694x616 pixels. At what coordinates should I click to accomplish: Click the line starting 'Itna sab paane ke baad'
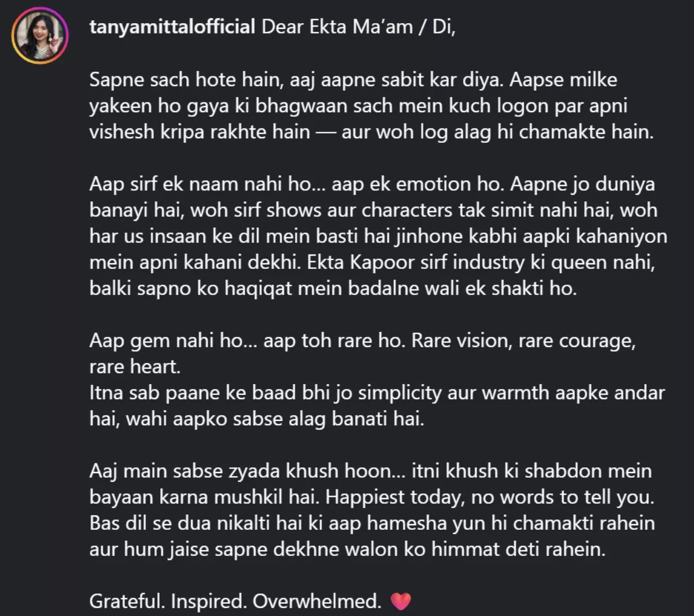377,393
